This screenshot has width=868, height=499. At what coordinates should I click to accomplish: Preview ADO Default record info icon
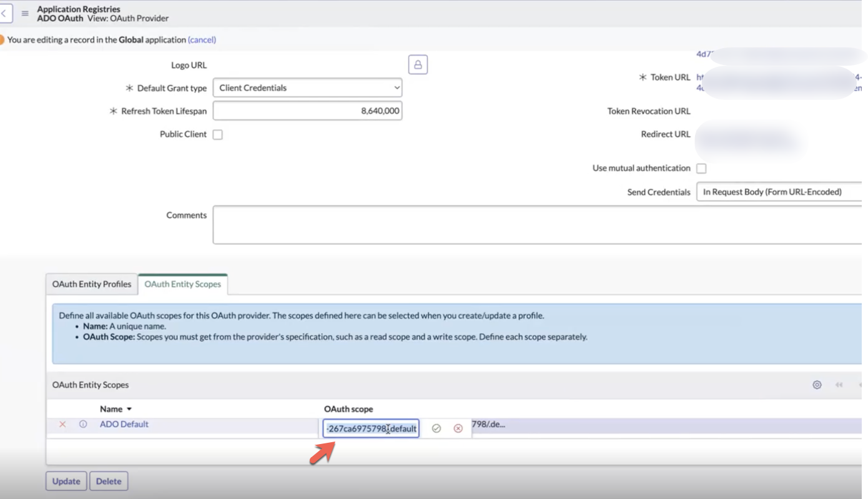83,425
